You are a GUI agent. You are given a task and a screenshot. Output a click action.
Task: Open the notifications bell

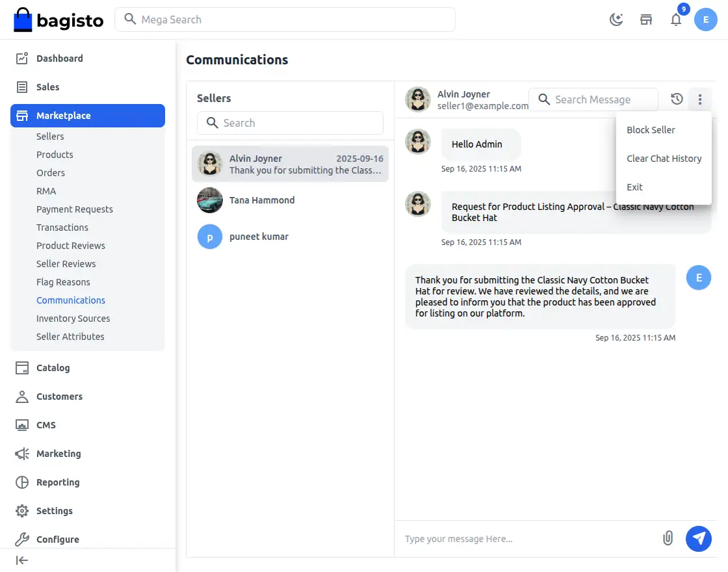point(676,19)
